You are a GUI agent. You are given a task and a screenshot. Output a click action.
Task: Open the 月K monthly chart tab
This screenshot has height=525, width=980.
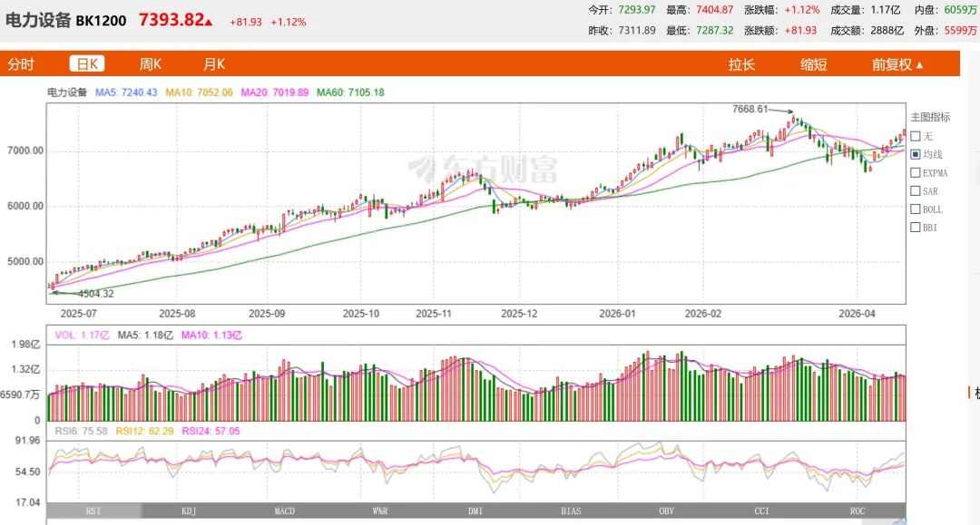(x=214, y=64)
